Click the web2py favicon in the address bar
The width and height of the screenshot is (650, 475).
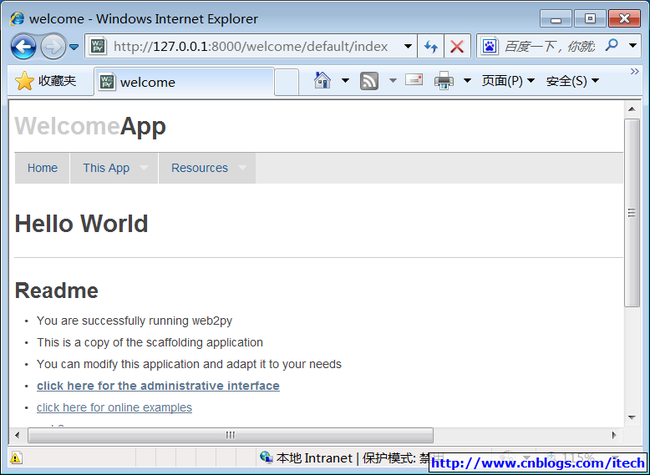(98, 46)
